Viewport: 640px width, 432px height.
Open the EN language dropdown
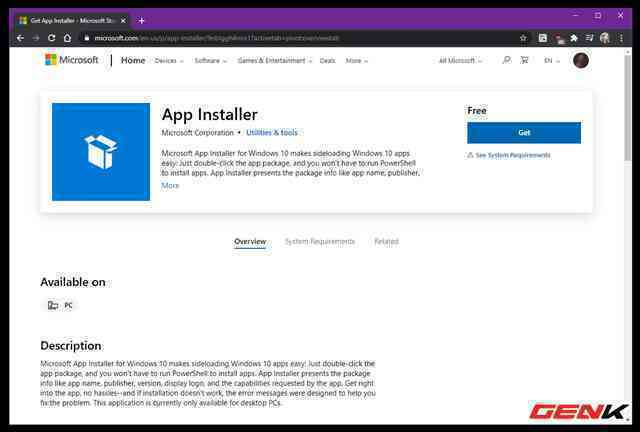click(551, 61)
